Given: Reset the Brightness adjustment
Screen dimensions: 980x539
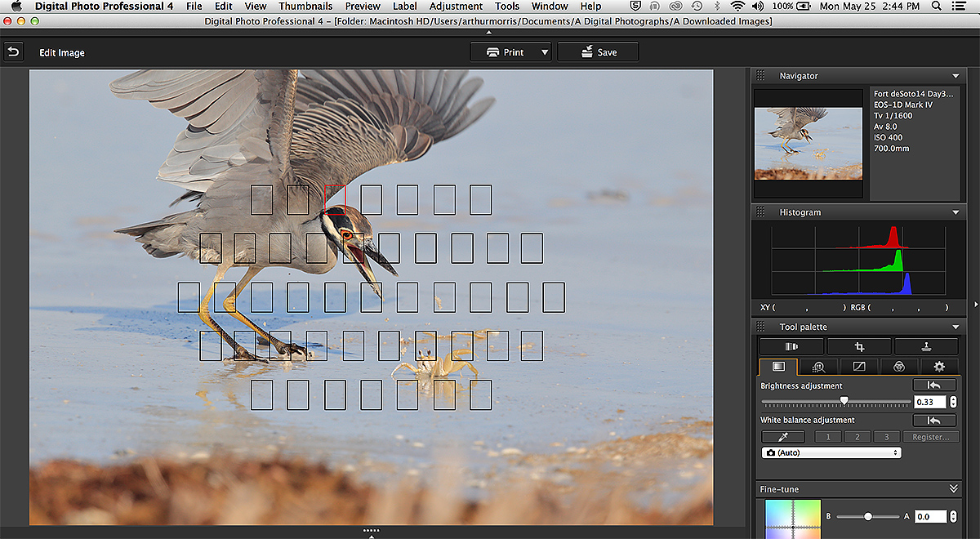Looking at the screenshot, I should pos(934,385).
